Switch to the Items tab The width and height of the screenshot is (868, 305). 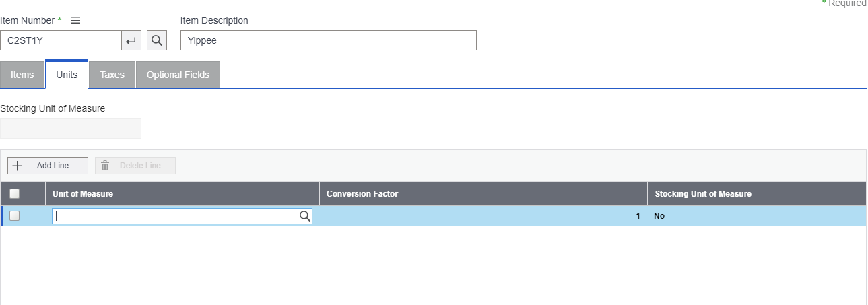tap(22, 75)
